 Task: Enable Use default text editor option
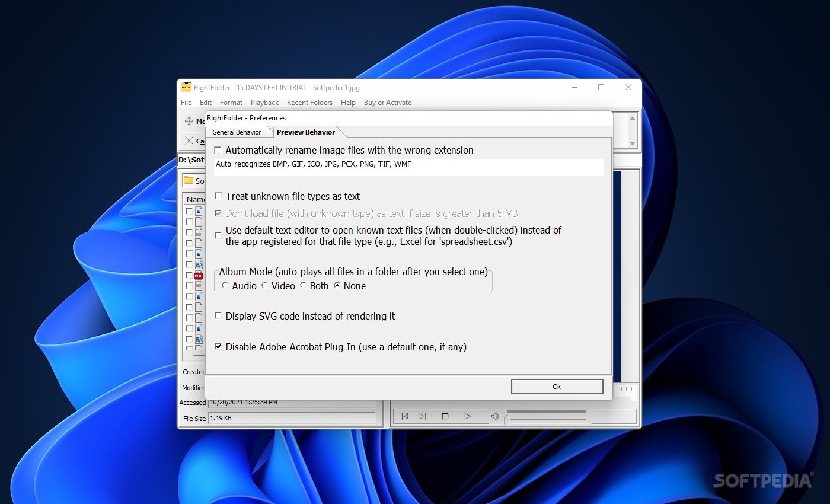coord(218,235)
